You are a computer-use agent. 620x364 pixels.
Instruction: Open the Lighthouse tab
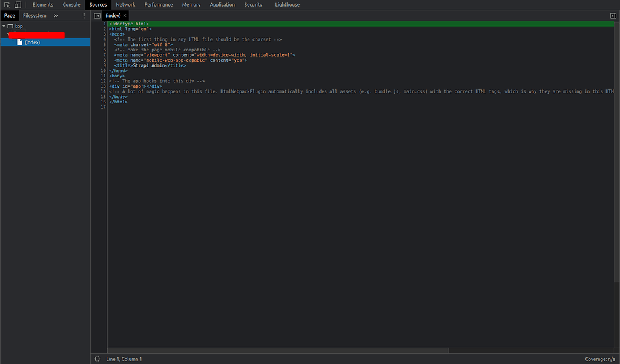pyautogui.click(x=288, y=5)
